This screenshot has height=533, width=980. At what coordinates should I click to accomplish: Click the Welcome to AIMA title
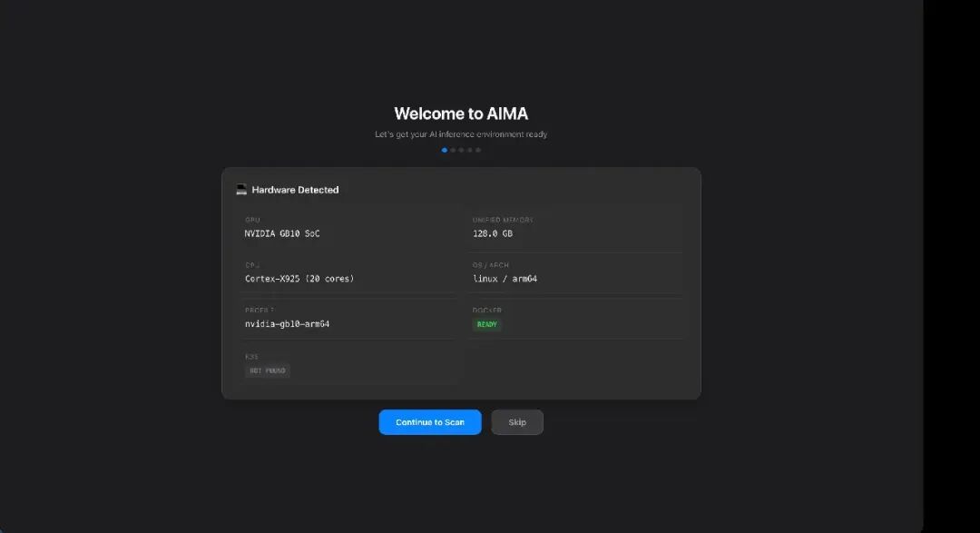coord(461,114)
